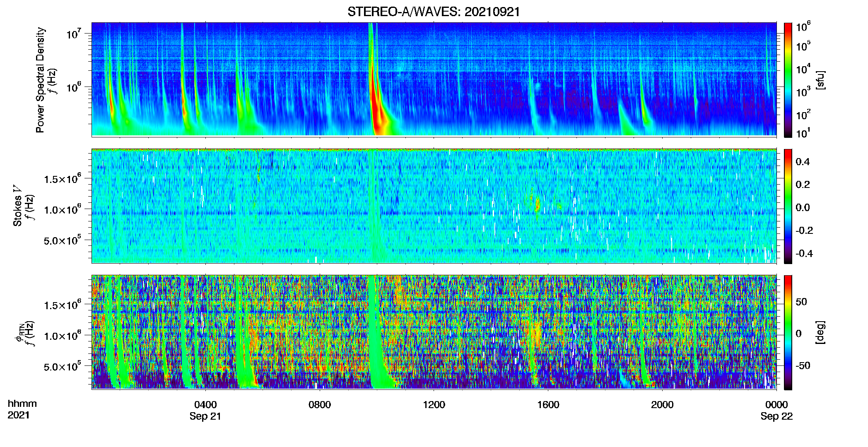The width and height of the screenshot is (868, 447).
Task: Click the 1.5×10^6 tick of the phi RTN panel
Action: [x=63, y=305]
